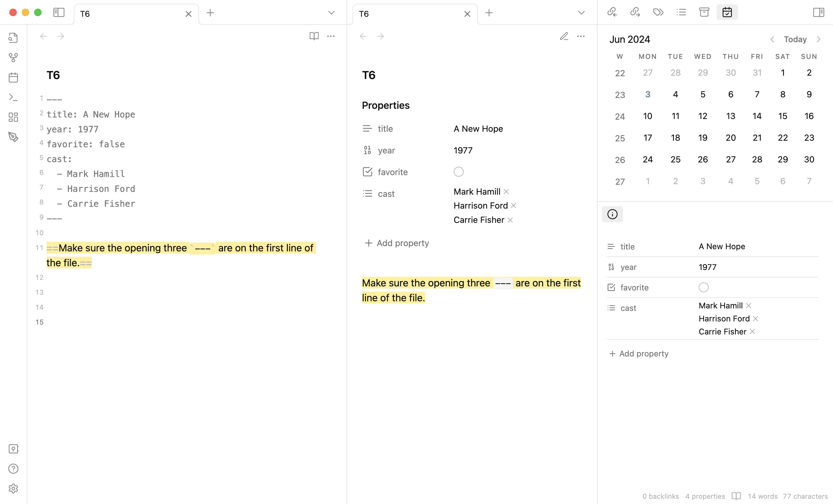Remove Harrison Ford from cast in middle pane
The width and height of the screenshot is (833, 504).
tap(514, 206)
